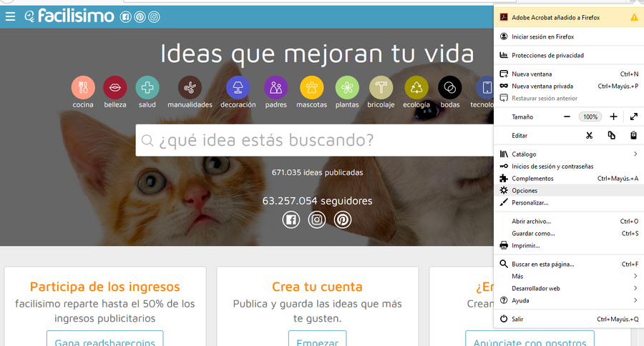The height and width of the screenshot is (346, 644).
Task: Open the hamburger menu on facilisimo header
Action: click(10, 16)
